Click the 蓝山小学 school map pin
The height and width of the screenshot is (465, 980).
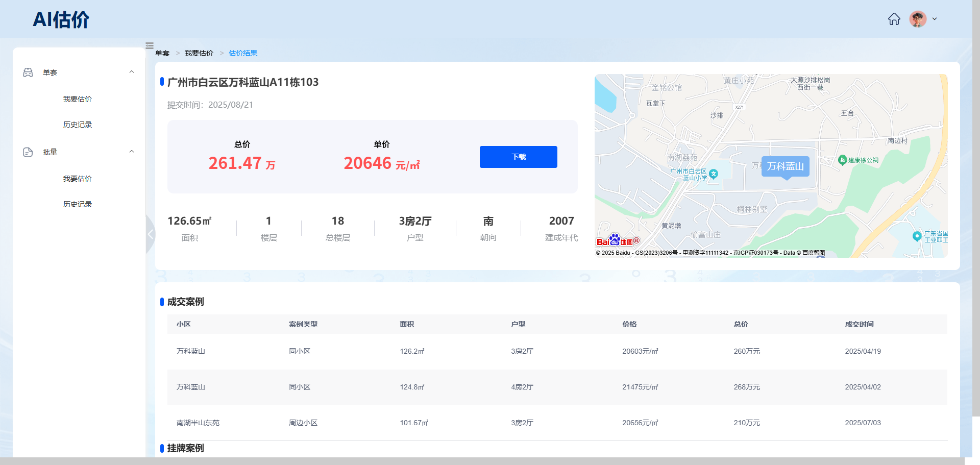tap(714, 174)
